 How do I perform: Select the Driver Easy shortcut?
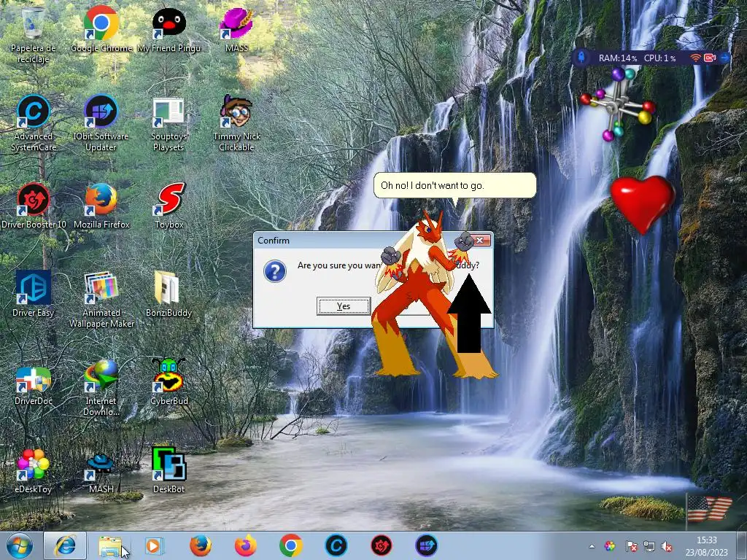click(x=34, y=294)
